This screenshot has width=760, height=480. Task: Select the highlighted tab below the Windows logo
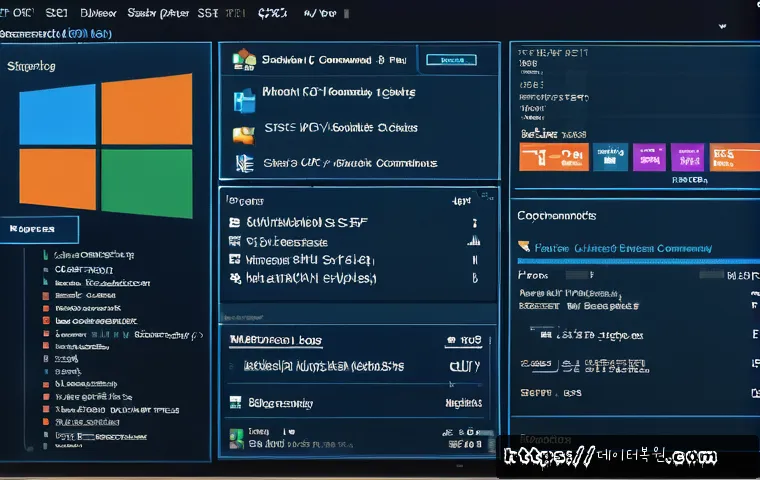[x=39, y=229]
